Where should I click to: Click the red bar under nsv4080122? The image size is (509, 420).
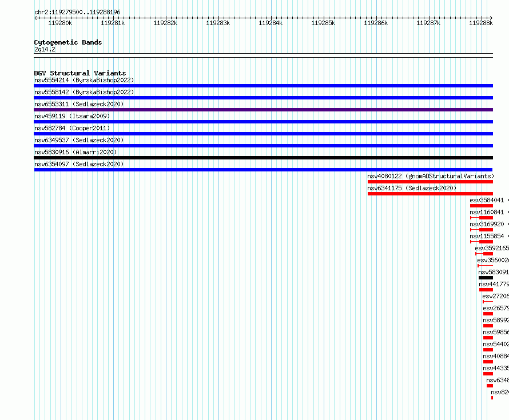pyautogui.click(x=430, y=182)
